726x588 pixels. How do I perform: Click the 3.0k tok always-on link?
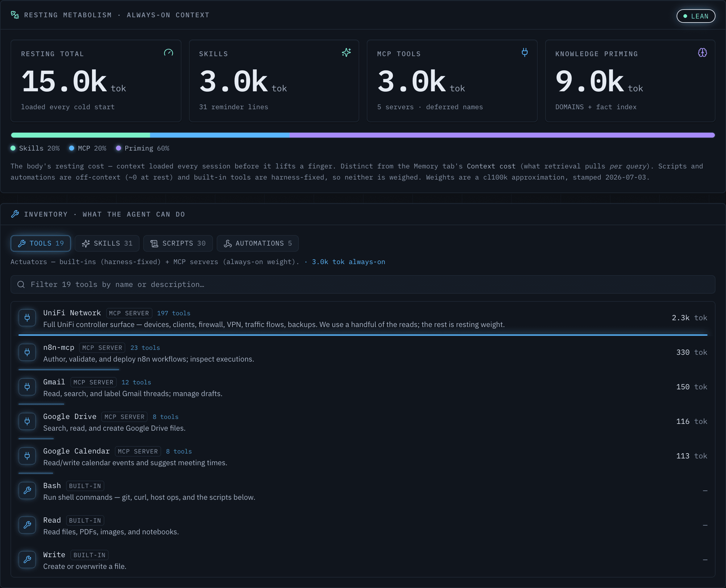click(348, 262)
